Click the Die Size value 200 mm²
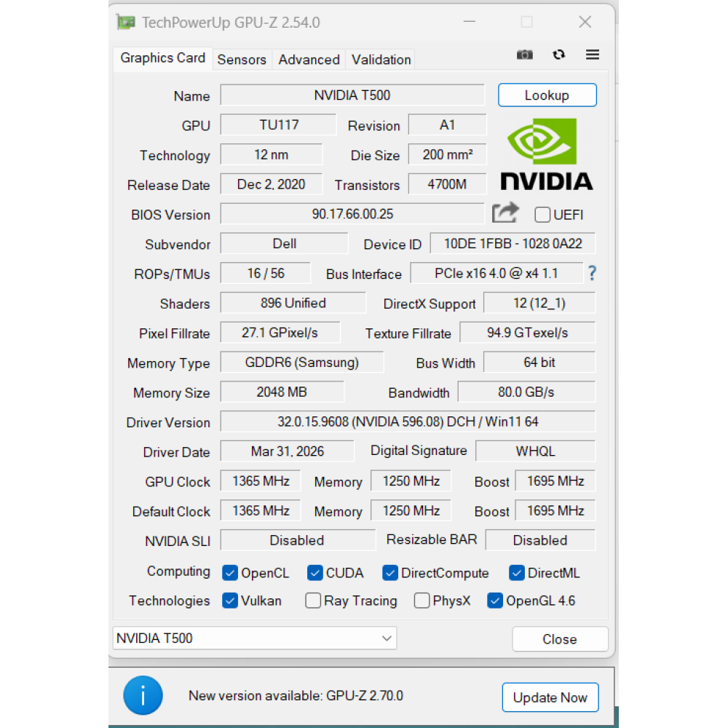 [447, 154]
